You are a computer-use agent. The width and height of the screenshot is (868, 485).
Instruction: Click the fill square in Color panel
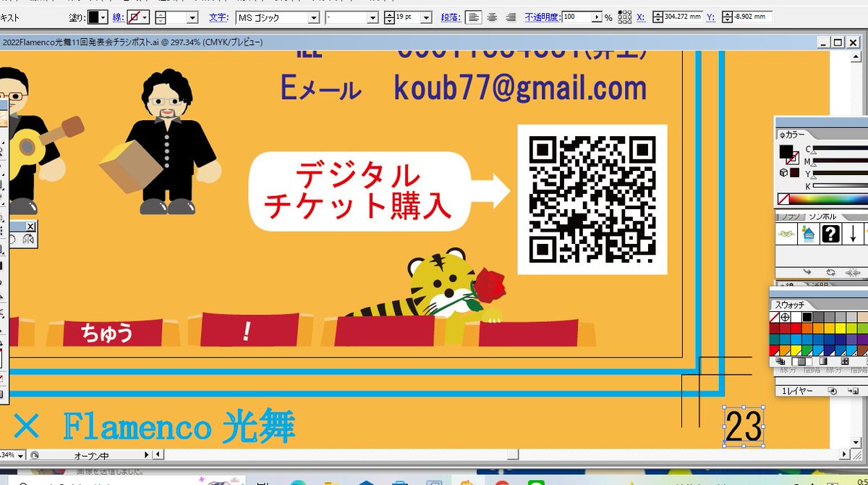point(785,151)
